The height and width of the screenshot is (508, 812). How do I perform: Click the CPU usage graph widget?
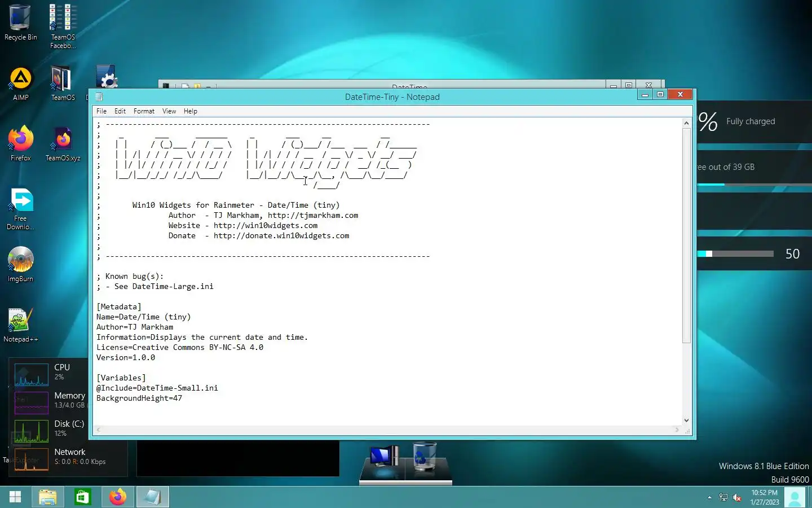(32, 374)
